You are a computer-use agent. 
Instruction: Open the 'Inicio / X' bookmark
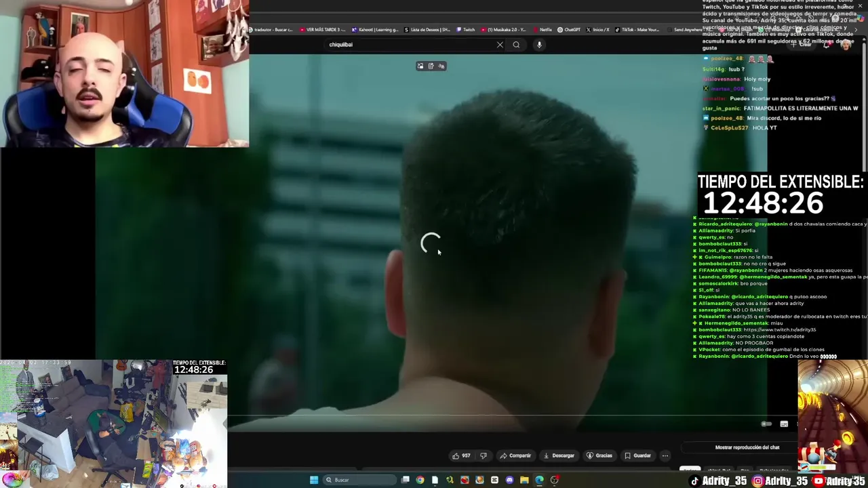pyautogui.click(x=598, y=30)
